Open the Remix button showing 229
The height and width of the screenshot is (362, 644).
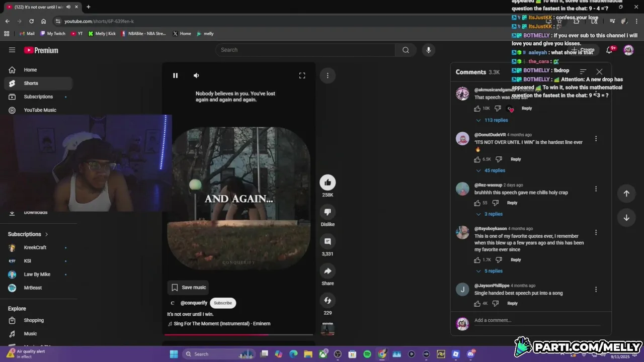click(x=328, y=301)
